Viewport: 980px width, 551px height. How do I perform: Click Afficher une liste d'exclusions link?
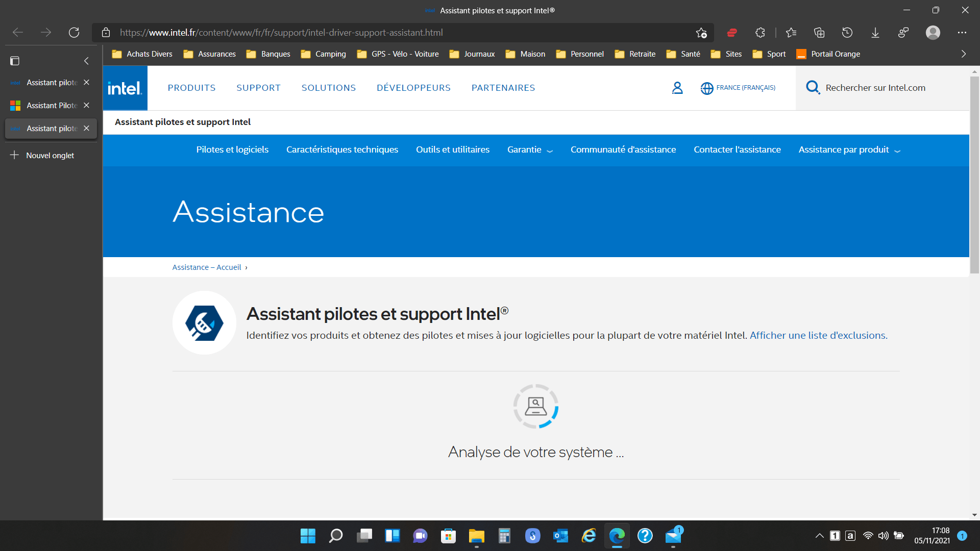click(x=818, y=335)
